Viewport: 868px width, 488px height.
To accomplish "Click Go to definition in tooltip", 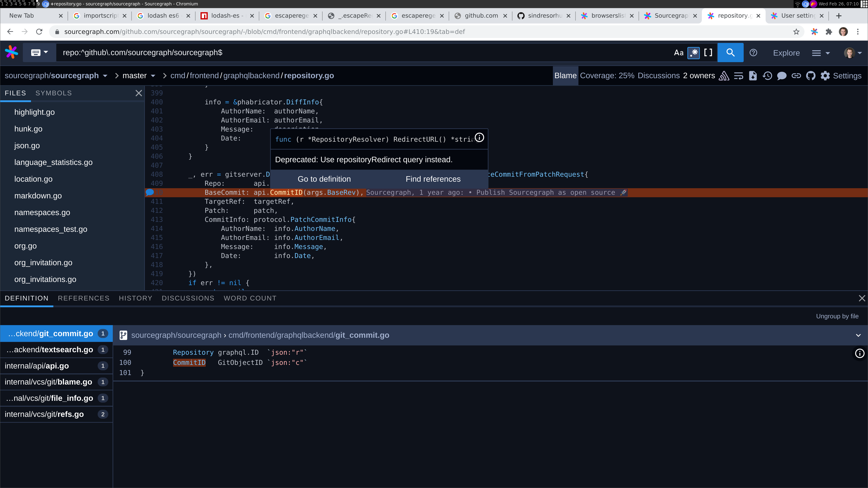I will coord(324,179).
